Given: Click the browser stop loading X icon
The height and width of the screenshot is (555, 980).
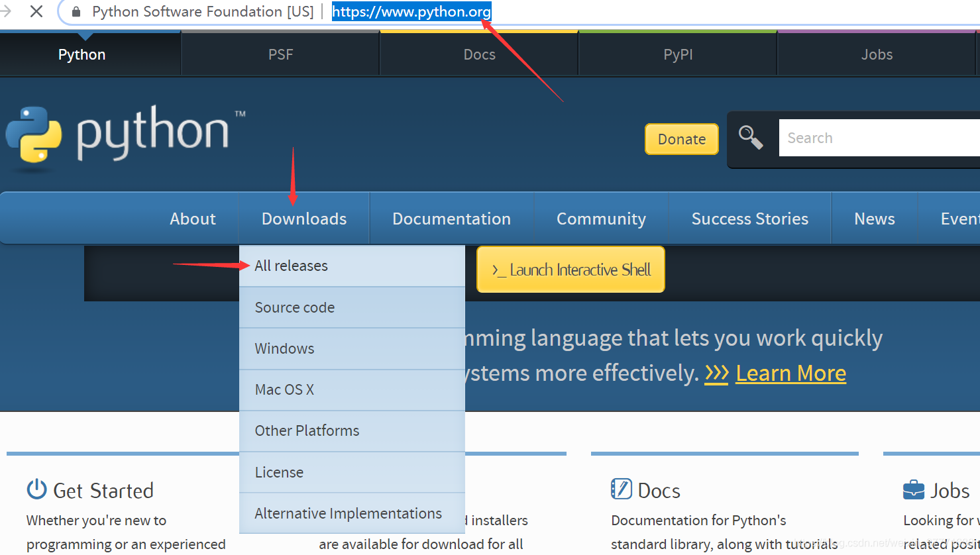Looking at the screenshot, I should tap(36, 11).
